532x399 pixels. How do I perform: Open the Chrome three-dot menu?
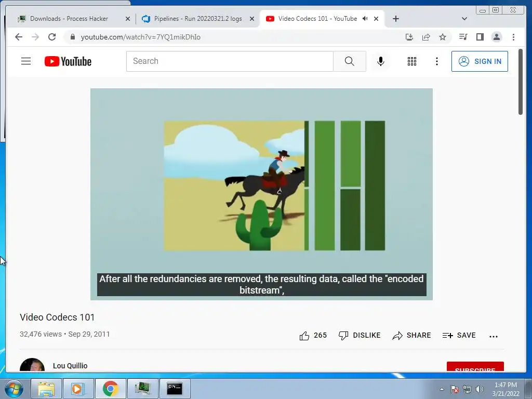pyautogui.click(x=513, y=37)
